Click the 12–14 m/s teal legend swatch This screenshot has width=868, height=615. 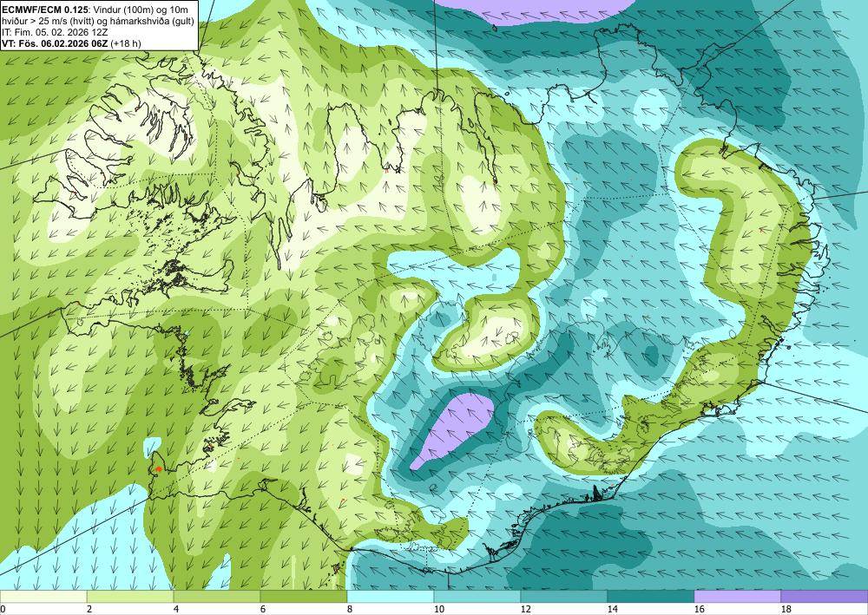pyautogui.click(x=564, y=596)
